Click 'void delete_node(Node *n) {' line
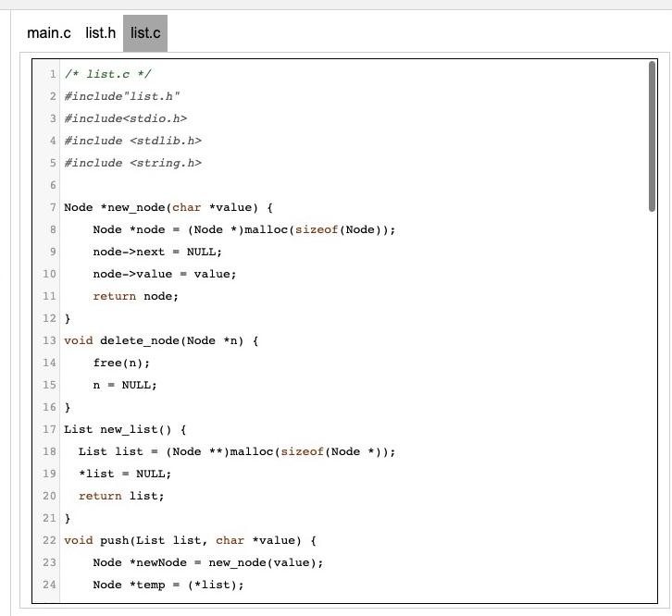 coord(161,341)
